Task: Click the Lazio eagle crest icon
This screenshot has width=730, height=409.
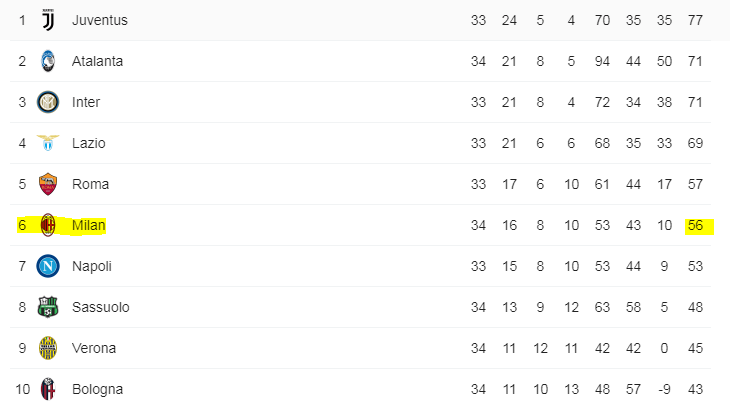Action: click(x=47, y=143)
